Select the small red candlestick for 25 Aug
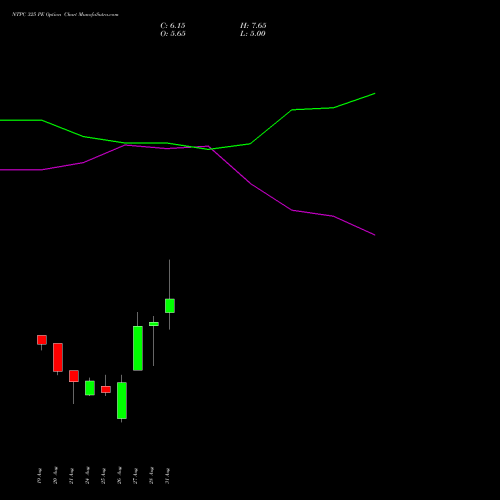 pyautogui.click(x=106, y=389)
